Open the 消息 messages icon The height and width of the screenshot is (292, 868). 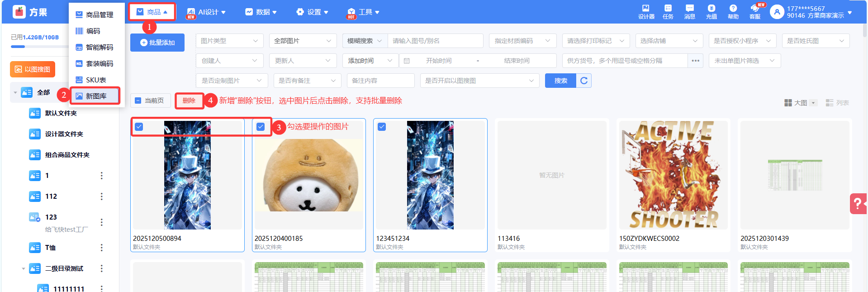690,12
